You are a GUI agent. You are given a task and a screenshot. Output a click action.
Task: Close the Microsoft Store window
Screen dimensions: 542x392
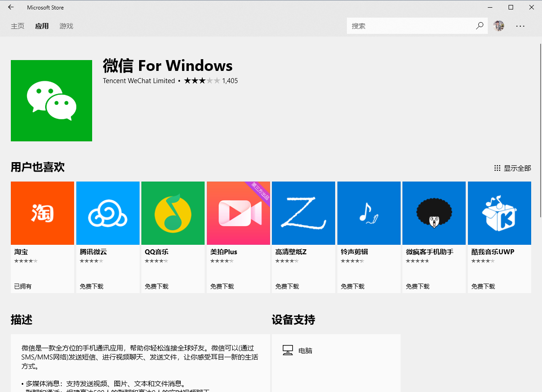coord(532,7)
